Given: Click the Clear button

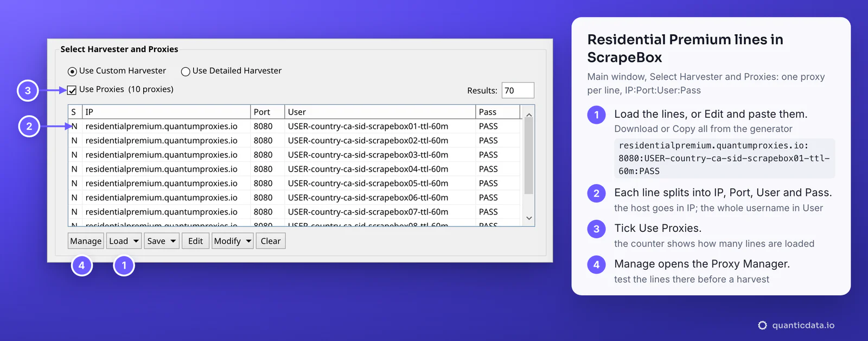Looking at the screenshot, I should point(271,241).
